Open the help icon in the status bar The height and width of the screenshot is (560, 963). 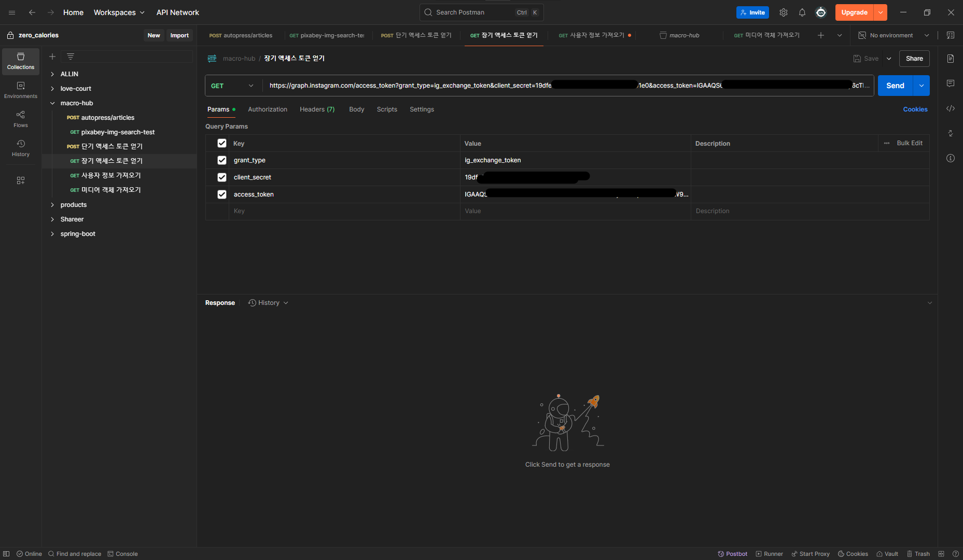956,554
